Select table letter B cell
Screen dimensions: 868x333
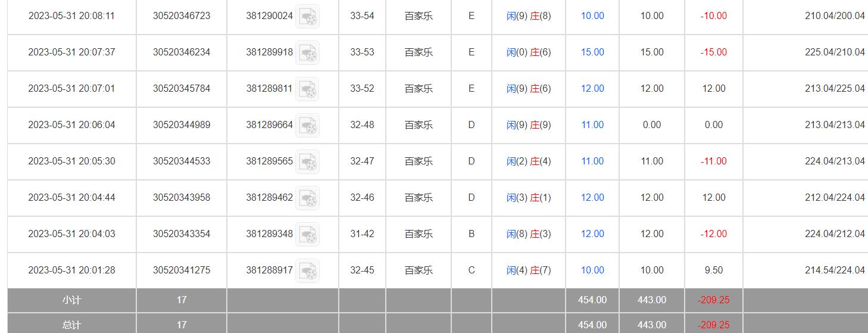tap(472, 234)
